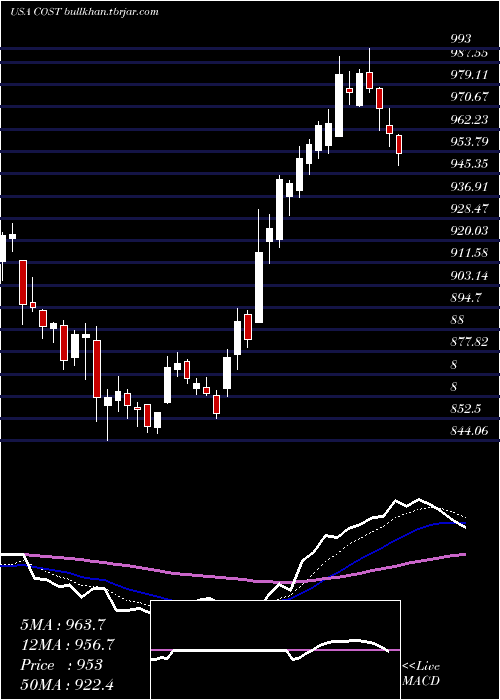Click the 911.58 price axis label
500x700 pixels.
click(469, 253)
